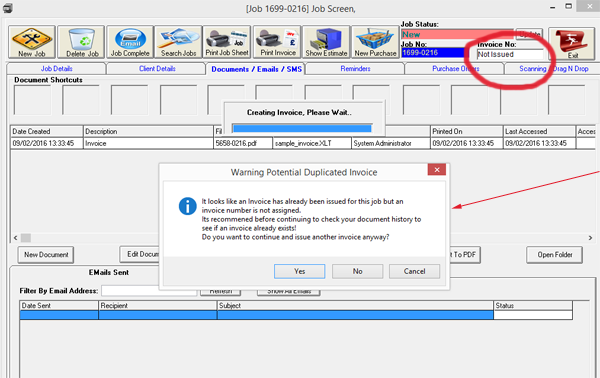Switch to Scanning / Drag N Drop tab
This screenshot has height=378, width=600.
pos(553,69)
